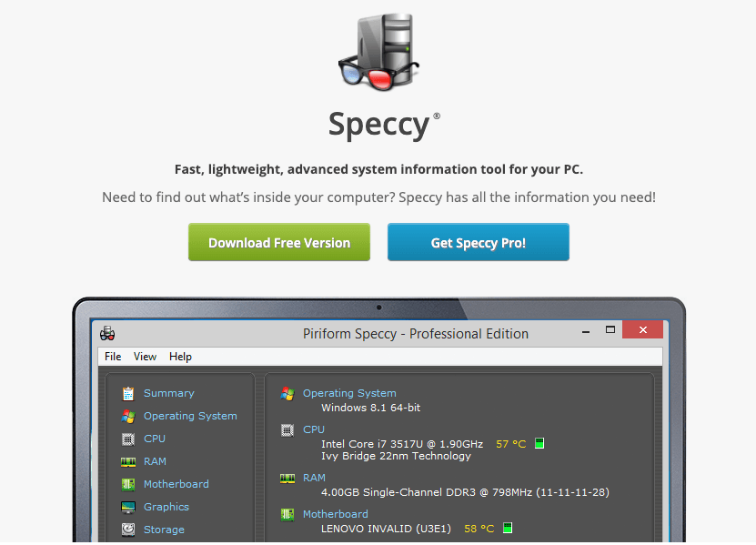756x545 pixels.
Task: Select Motherboard in the sidebar list
Action: 176,484
